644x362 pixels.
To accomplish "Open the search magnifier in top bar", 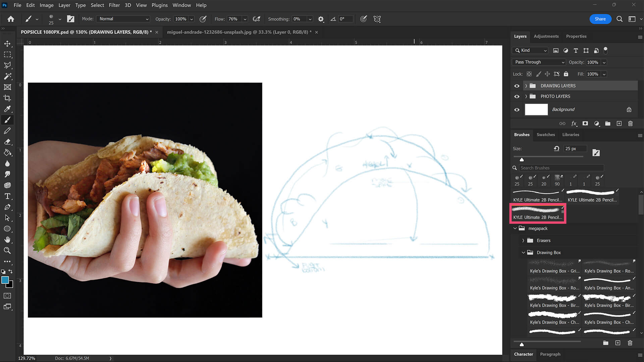I will (620, 19).
